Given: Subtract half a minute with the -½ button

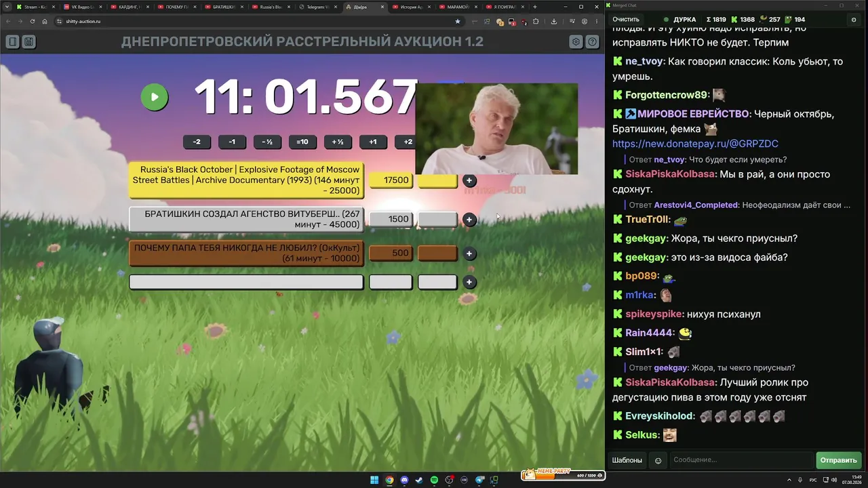Looking at the screenshot, I should coord(267,142).
